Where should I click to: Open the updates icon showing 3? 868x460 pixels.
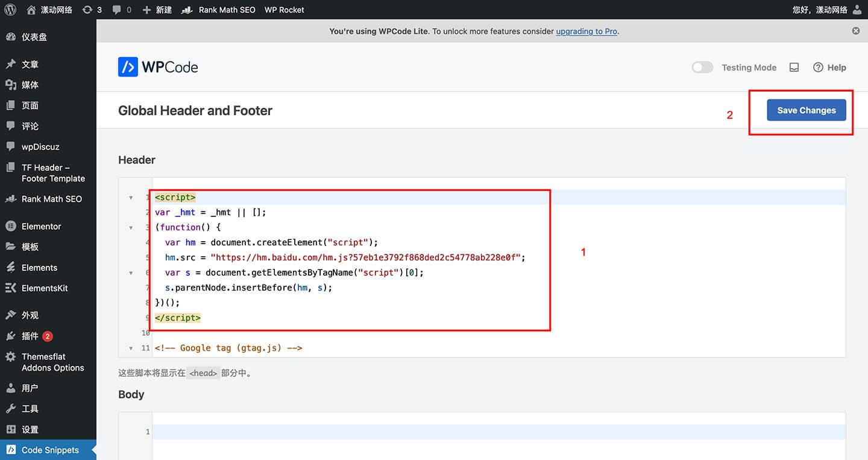tap(92, 10)
